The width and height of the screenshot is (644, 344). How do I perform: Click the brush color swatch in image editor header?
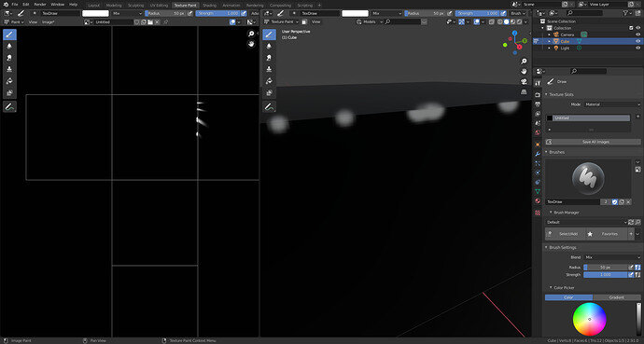click(95, 13)
